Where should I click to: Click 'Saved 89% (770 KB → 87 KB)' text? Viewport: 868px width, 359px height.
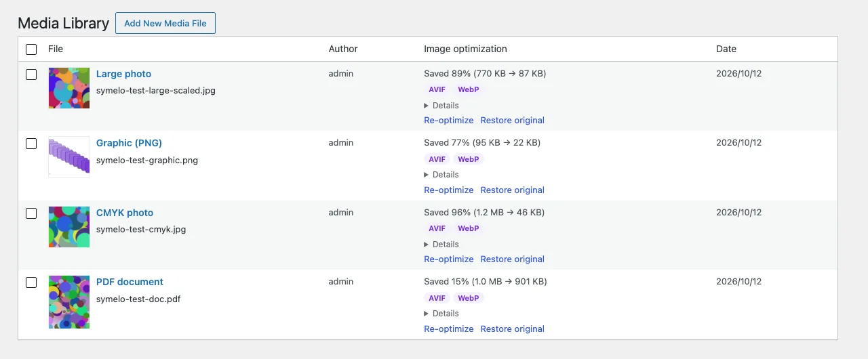point(485,74)
